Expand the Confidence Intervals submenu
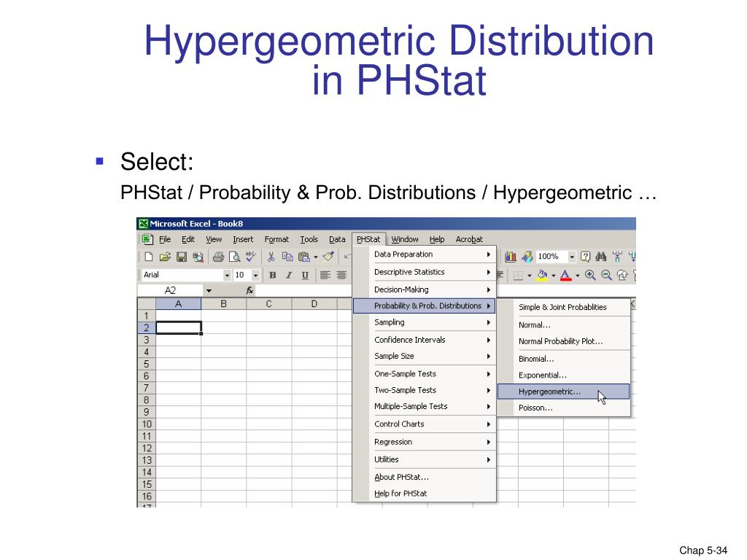This screenshot has width=747, height=560. [424, 340]
